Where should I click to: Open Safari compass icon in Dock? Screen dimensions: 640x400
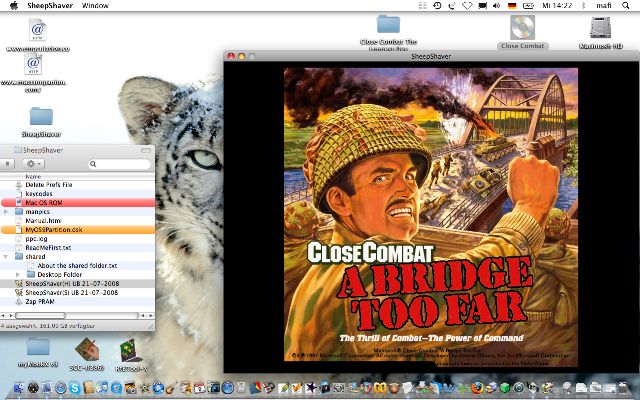coord(61,387)
